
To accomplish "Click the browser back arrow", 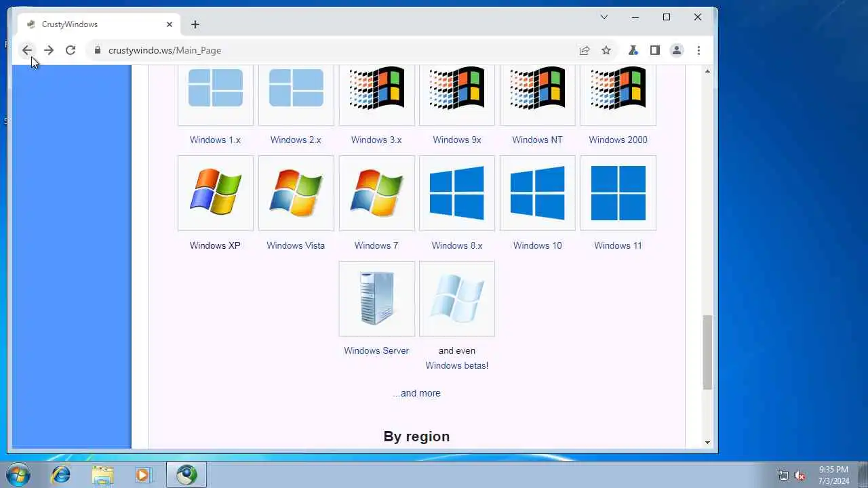I will click(27, 50).
